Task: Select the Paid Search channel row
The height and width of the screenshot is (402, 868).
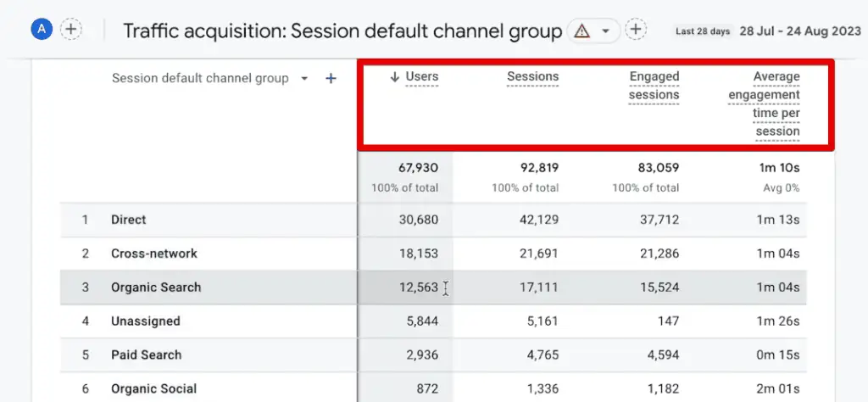Action: click(433, 355)
